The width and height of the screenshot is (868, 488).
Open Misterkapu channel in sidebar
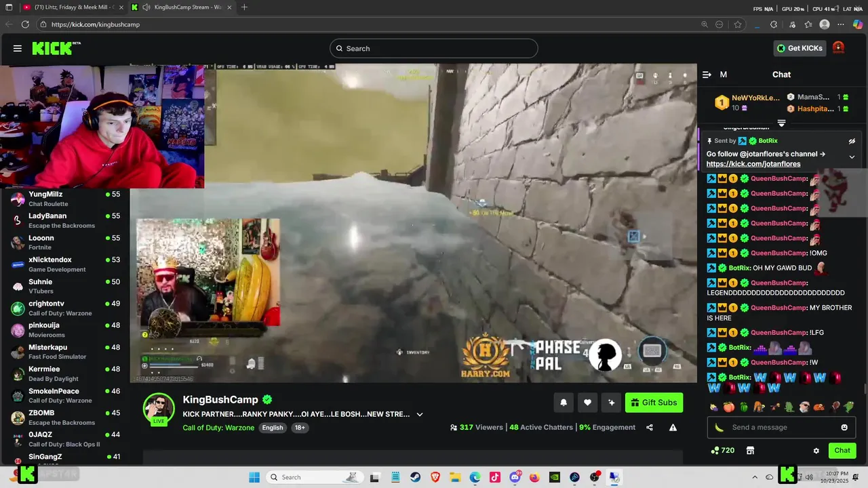click(65, 352)
